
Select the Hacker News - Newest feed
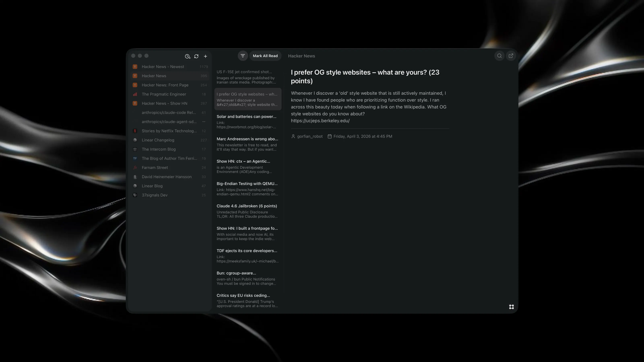pyautogui.click(x=170, y=67)
